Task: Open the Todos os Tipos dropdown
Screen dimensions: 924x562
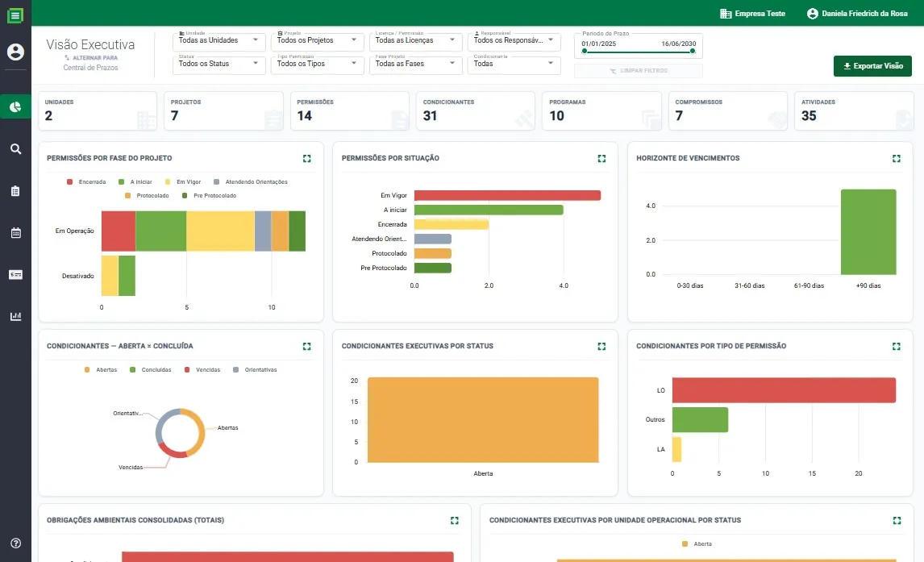Action: coord(317,64)
